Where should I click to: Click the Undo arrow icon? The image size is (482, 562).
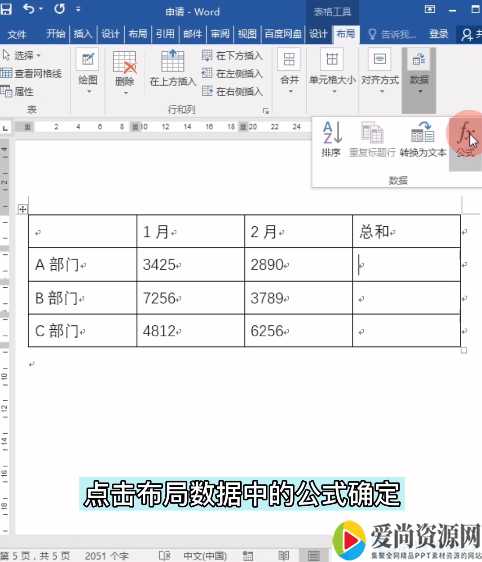[x=29, y=9]
